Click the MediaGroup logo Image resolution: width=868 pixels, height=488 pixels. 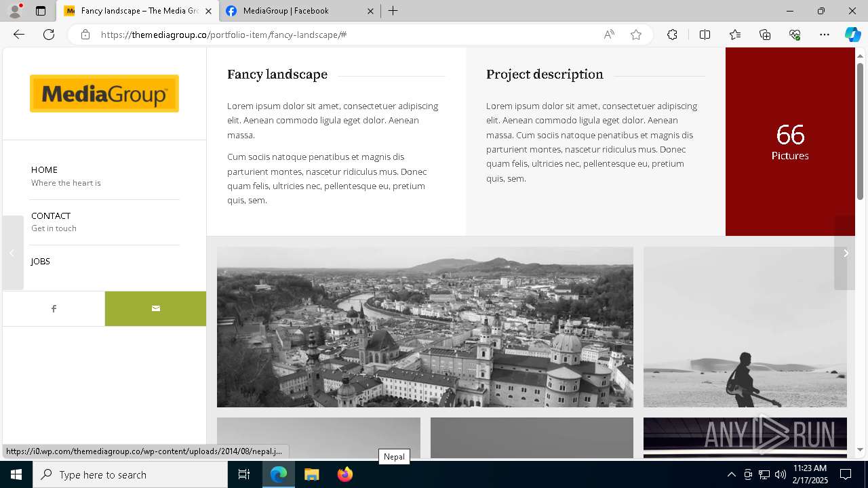pyautogui.click(x=104, y=94)
